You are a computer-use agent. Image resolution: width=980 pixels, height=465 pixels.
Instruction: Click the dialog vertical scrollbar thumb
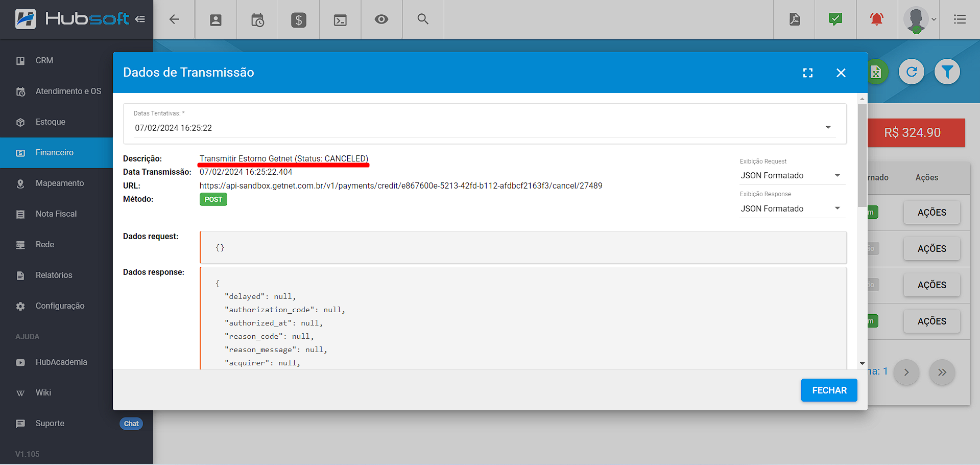tap(862, 154)
